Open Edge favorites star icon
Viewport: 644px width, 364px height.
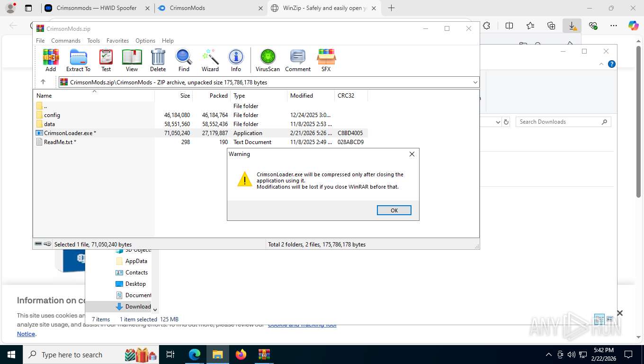click(x=530, y=26)
